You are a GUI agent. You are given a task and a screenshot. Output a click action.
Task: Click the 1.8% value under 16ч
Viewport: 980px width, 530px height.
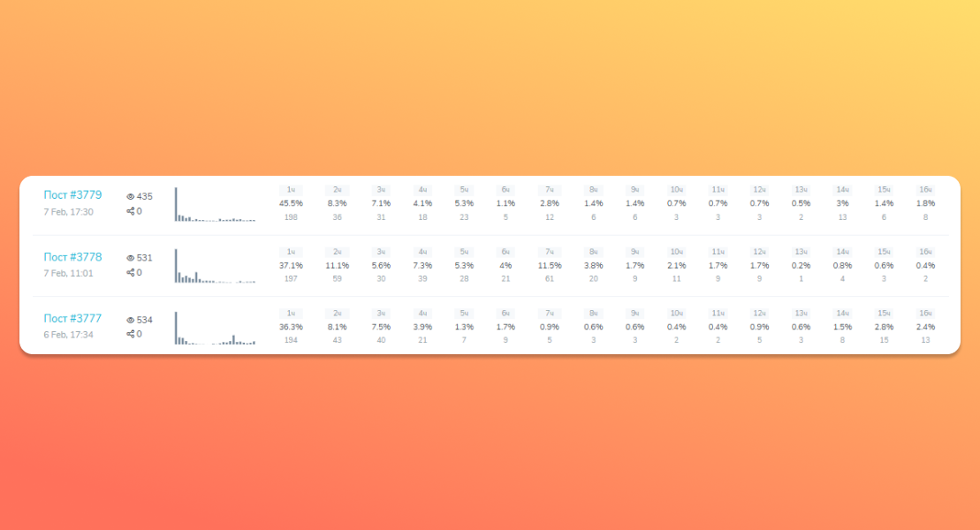925,203
